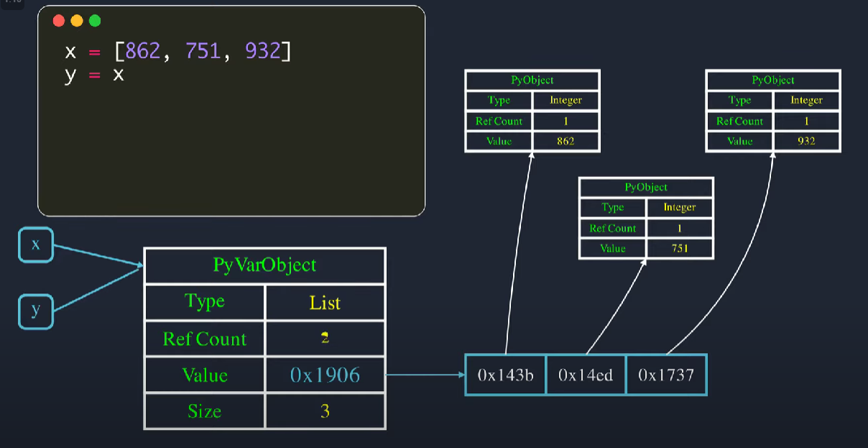Click the yellow window dot
The image size is (868, 448).
click(77, 21)
